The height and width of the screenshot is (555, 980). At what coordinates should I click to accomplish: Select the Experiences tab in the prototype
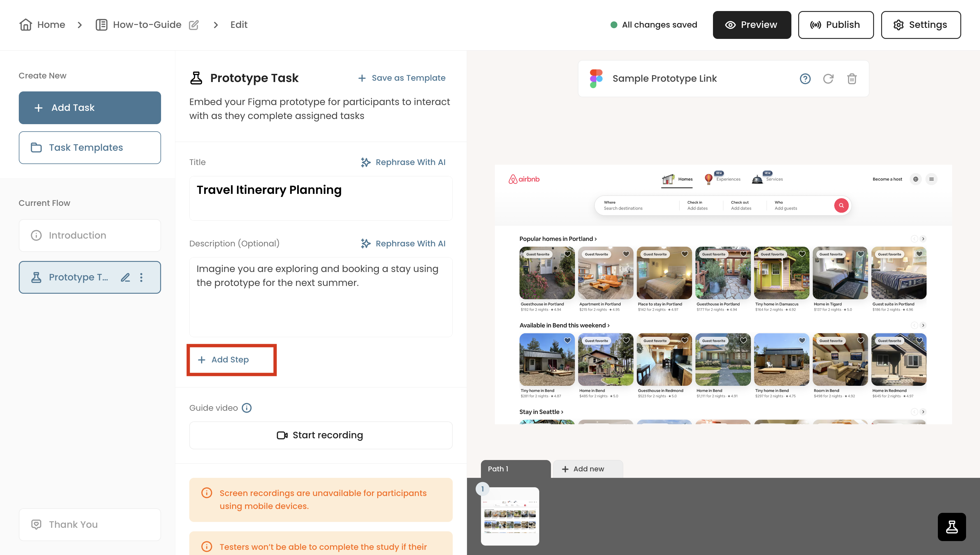(722, 178)
